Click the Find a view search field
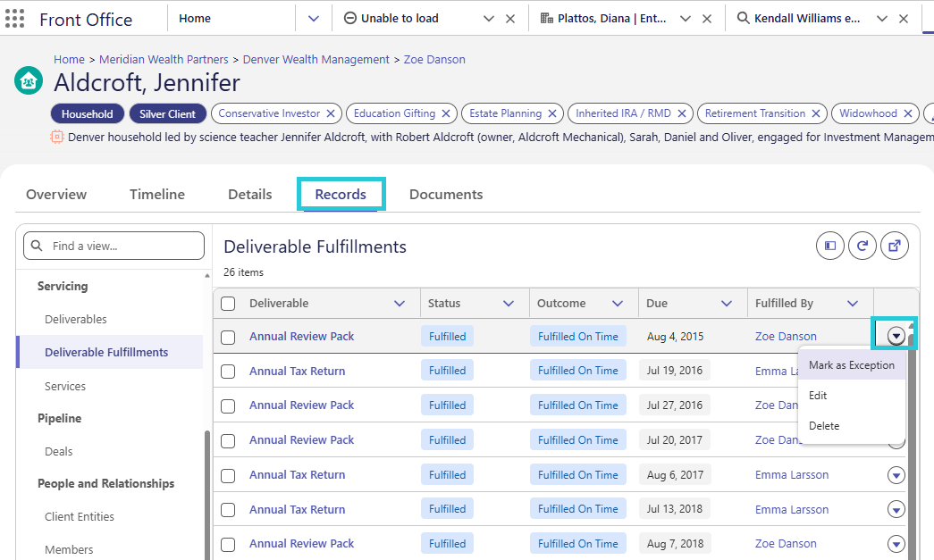Image resolution: width=934 pixels, height=560 pixels. click(114, 246)
